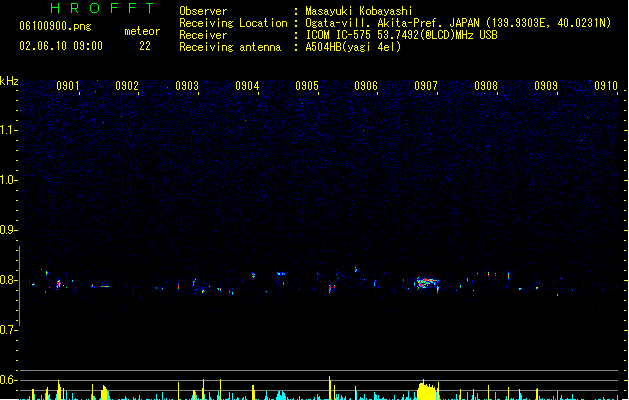The width and height of the screenshot is (629, 400).
Task: Select the file name 06100900.png
Action: (55, 26)
